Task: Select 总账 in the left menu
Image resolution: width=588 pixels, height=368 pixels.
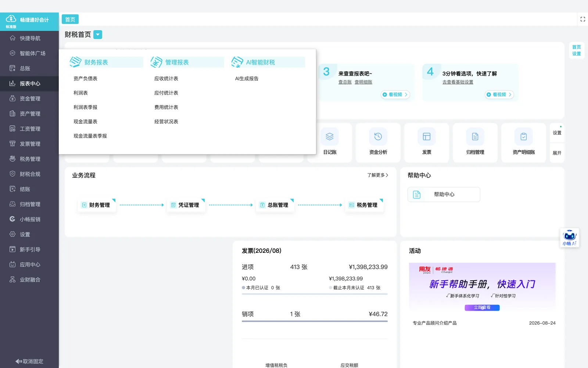Action: [x=29, y=68]
